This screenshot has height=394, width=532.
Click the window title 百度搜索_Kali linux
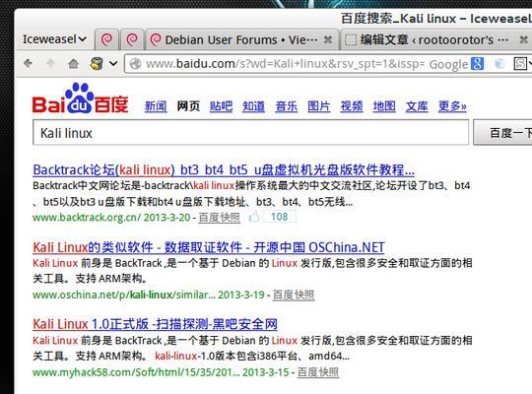pos(436,19)
